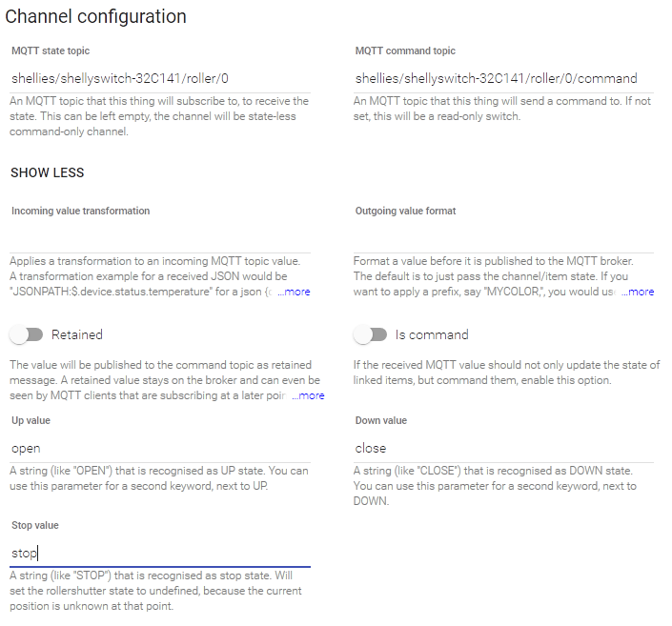Focus the Incoming value transformation input
The width and height of the screenshot is (672, 626).
(x=159, y=238)
